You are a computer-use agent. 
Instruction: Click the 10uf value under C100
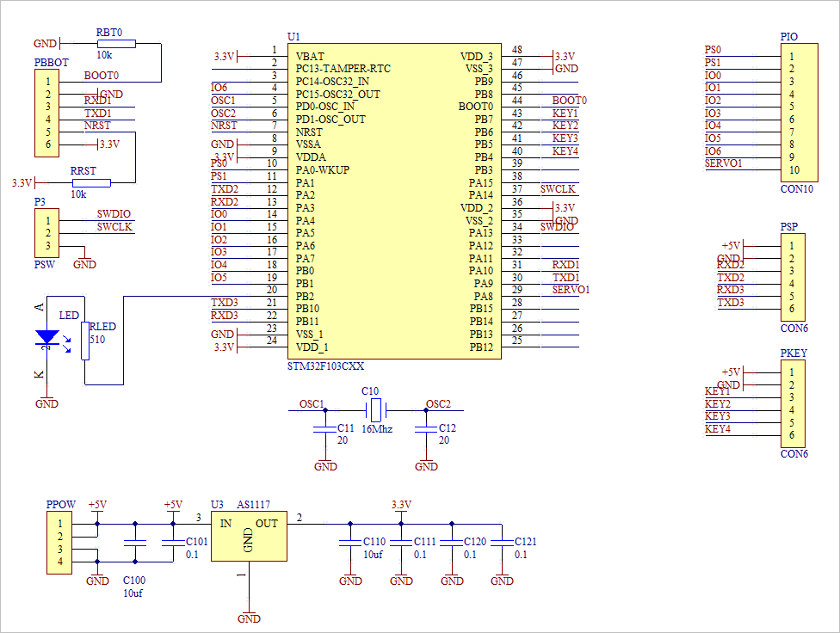(133, 593)
